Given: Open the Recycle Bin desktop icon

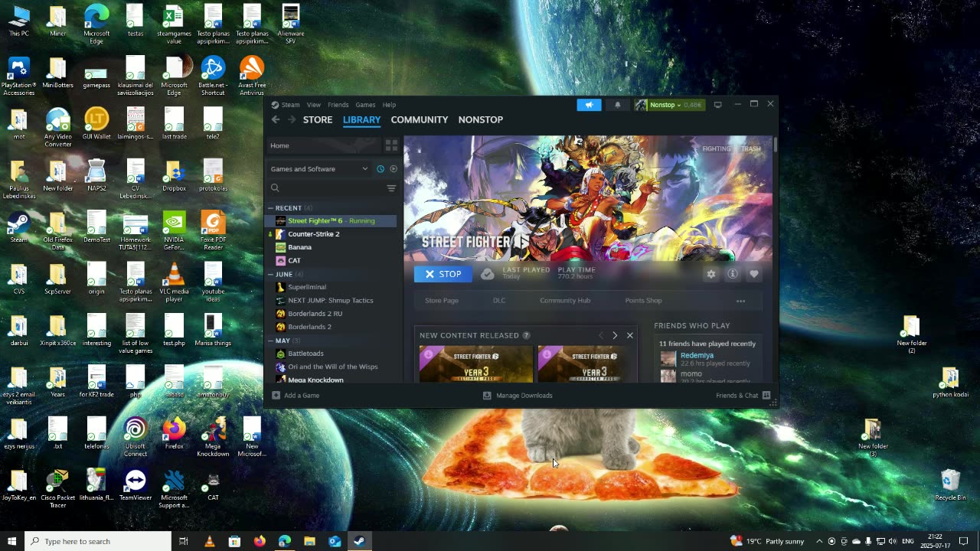Looking at the screenshot, I should [950, 485].
